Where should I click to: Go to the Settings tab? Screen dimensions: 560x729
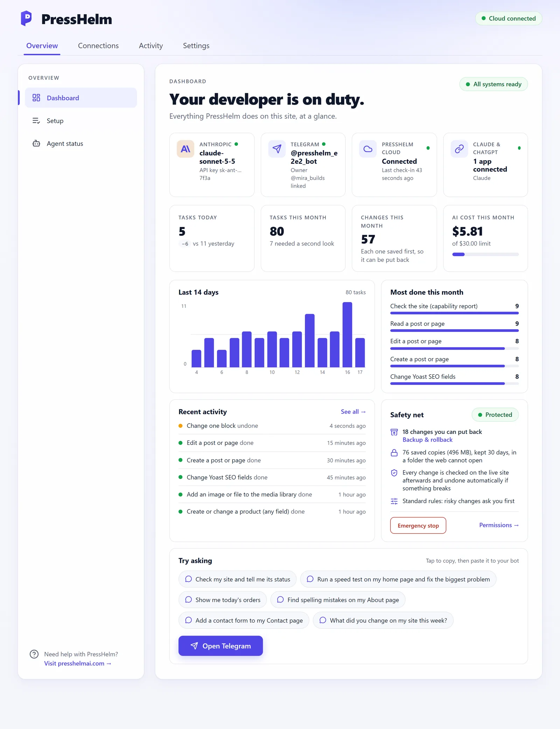tap(196, 46)
